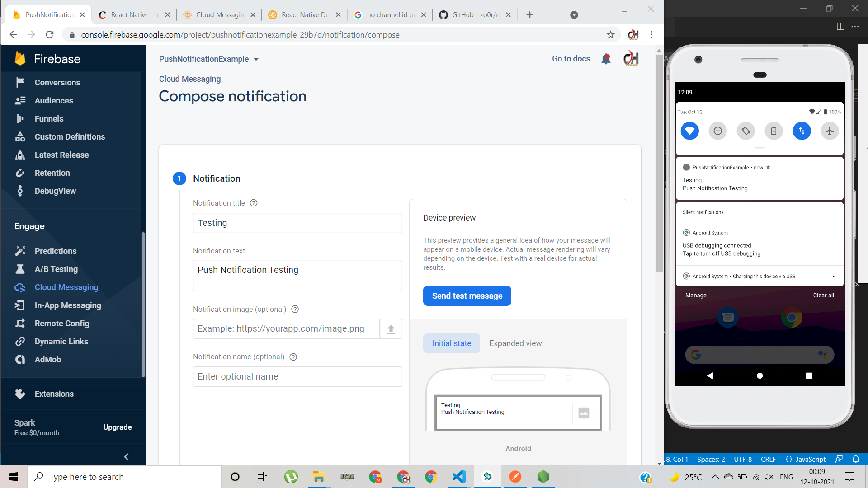Switch to GitHub zo0r tab
868x488 pixels.
pyautogui.click(x=476, y=15)
